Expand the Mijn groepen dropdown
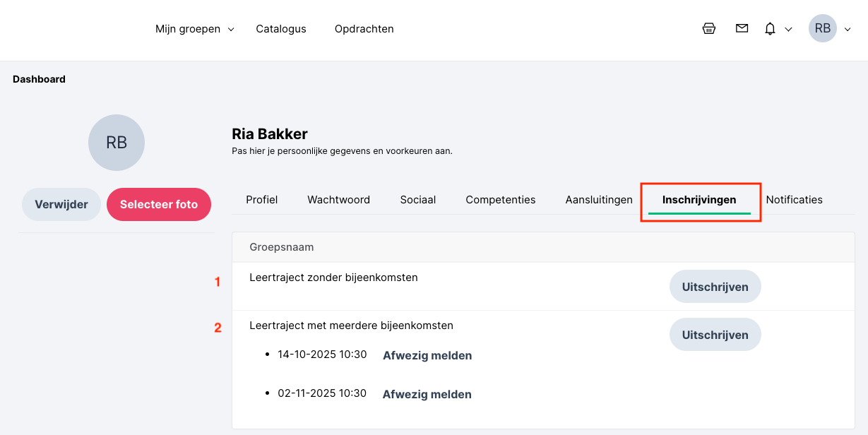The height and width of the screenshot is (435, 868). pyautogui.click(x=194, y=29)
